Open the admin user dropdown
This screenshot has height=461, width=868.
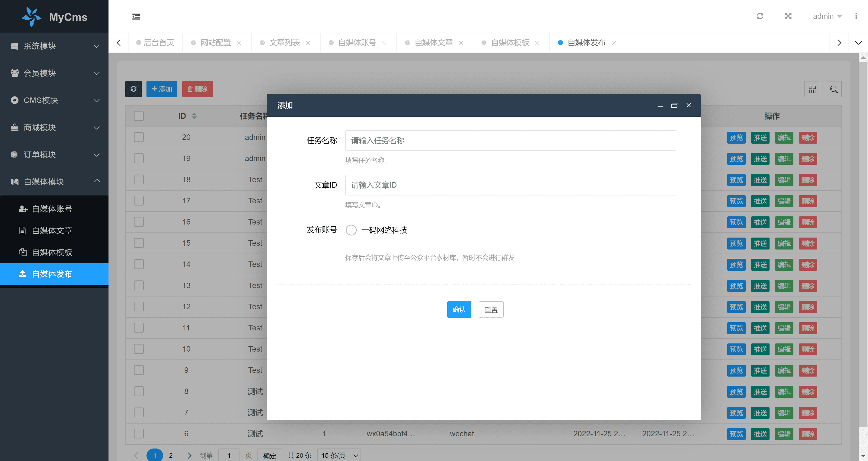tap(827, 16)
